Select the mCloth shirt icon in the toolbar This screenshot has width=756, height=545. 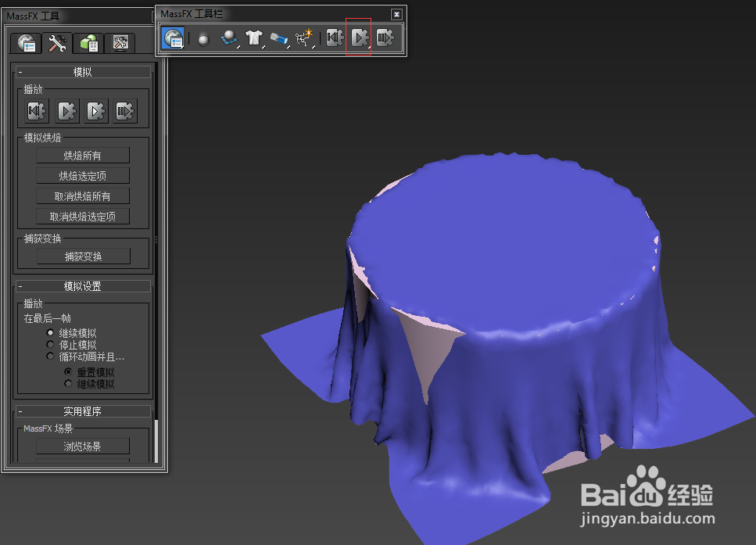(x=253, y=38)
